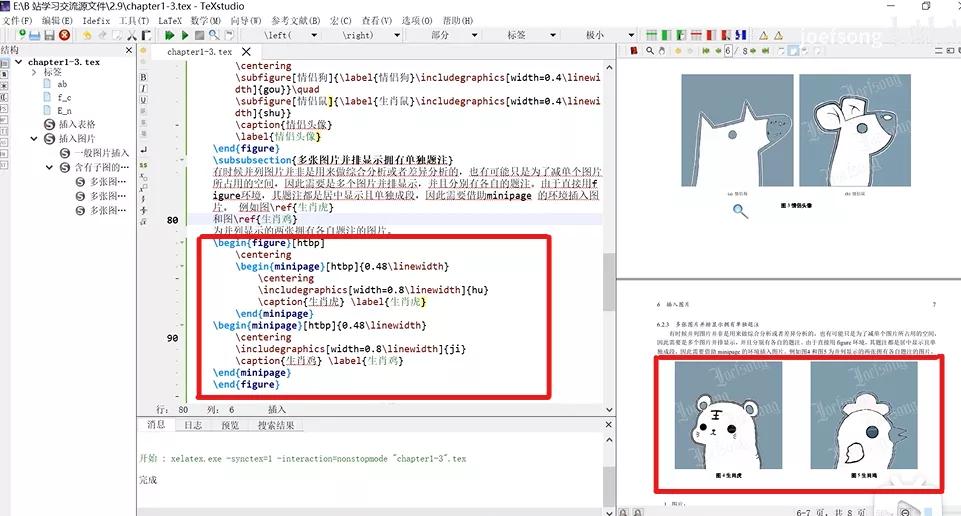Go to last page in PDF viewer

[x=765, y=51]
